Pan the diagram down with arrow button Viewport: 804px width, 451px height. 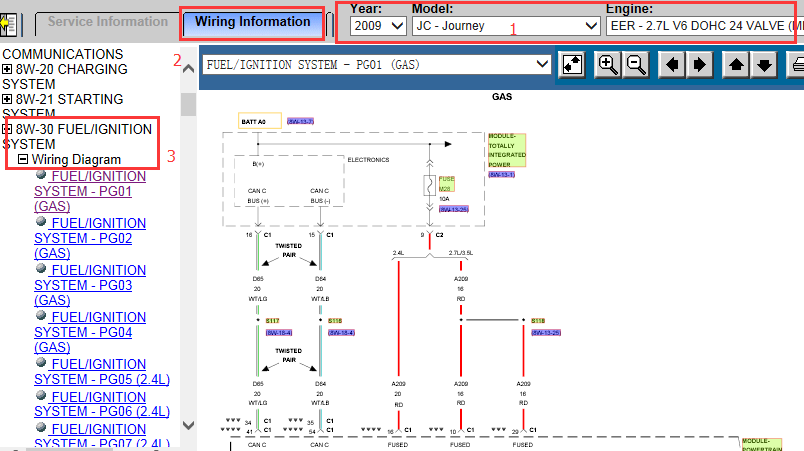[x=764, y=65]
